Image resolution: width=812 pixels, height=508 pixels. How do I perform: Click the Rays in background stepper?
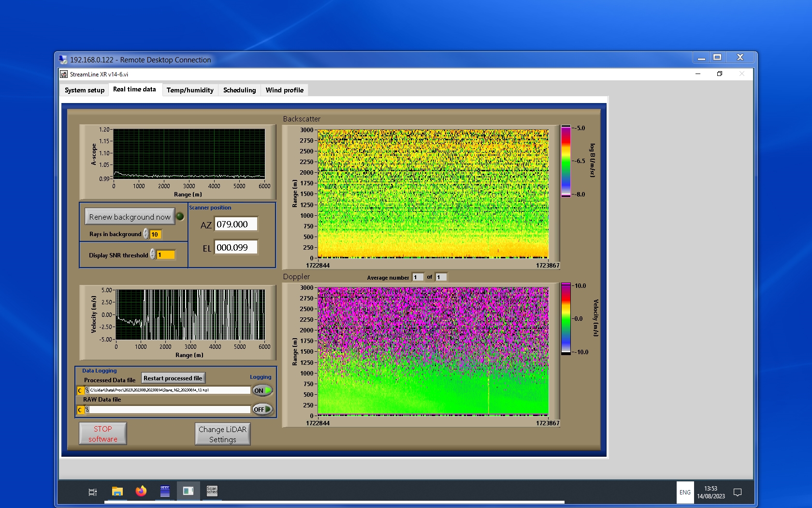[145, 234]
